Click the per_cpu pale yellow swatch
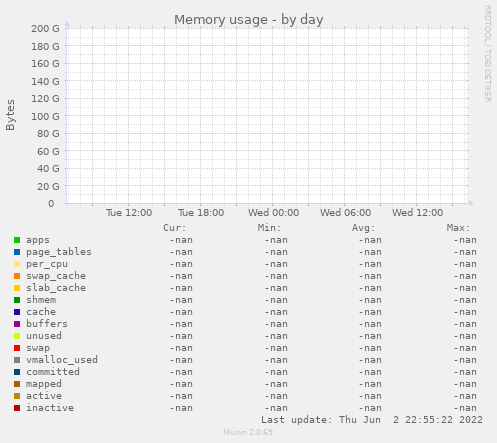 (x=17, y=264)
